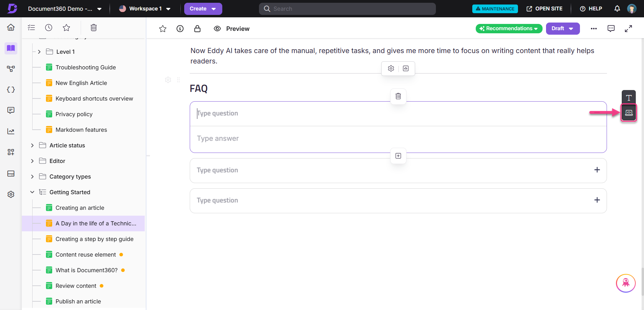
Task: Star the current article
Action: pos(163,29)
